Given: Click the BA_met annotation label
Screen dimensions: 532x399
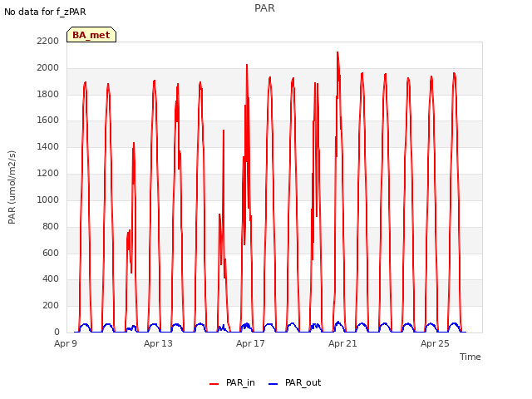Looking at the screenshot, I should [91, 35].
